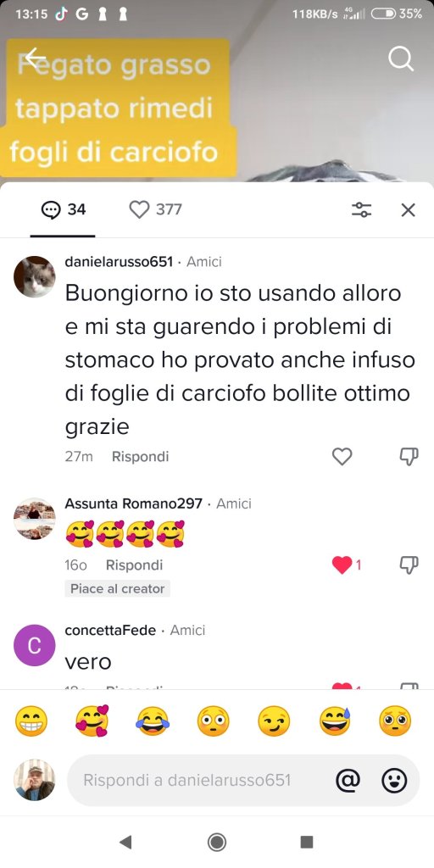Open comment filter settings icon
Viewport: 434px width, 868px height.
[362, 210]
